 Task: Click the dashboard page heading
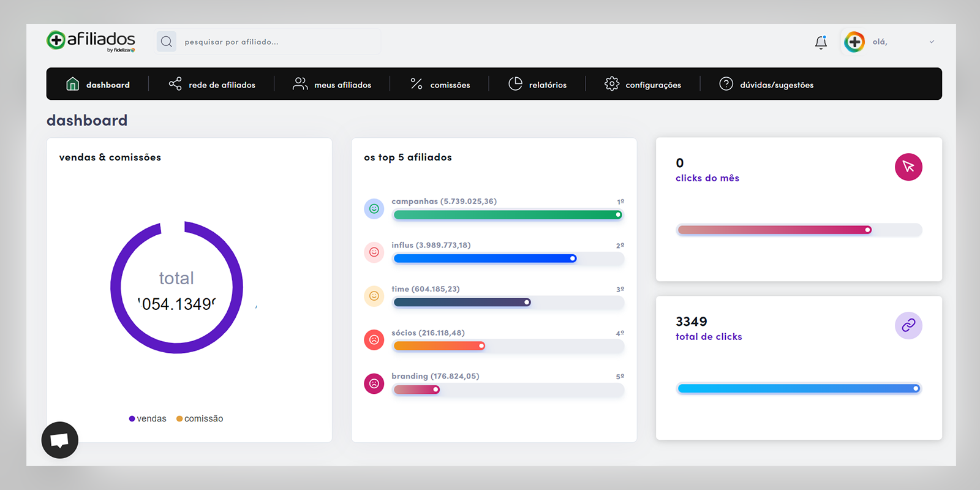[x=87, y=120]
